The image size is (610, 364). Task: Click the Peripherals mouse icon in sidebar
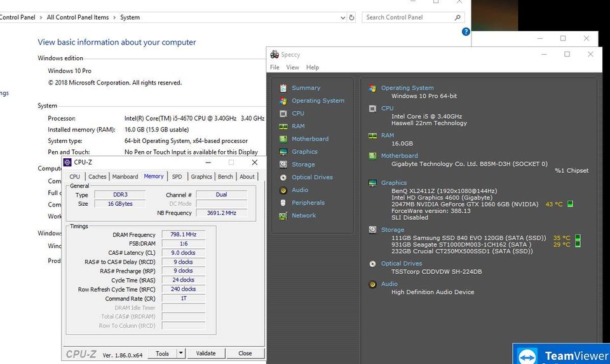(283, 203)
